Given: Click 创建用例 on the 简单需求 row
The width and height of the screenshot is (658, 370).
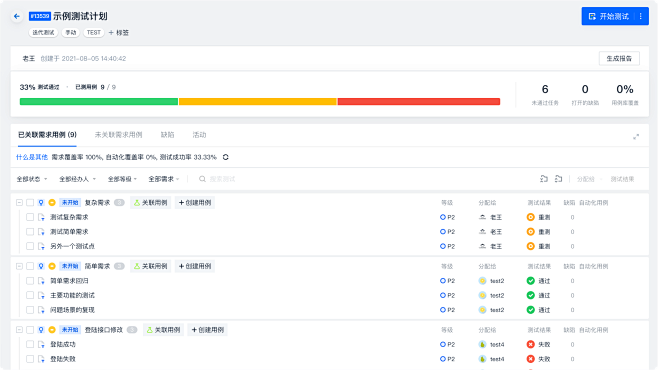Looking at the screenshot, I should pos(195,266).
